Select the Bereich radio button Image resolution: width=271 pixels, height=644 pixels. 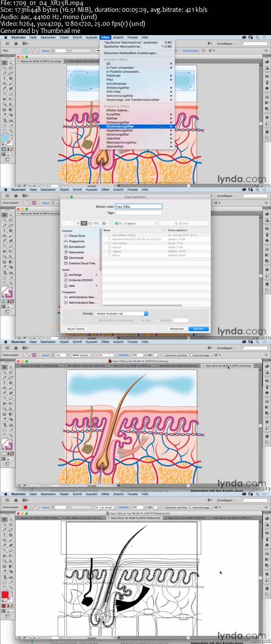(159, 321)
